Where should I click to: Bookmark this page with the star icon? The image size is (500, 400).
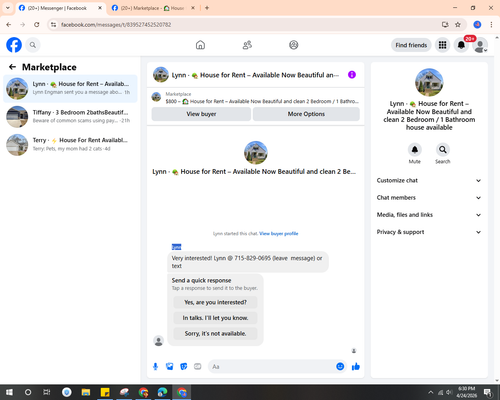458,25
